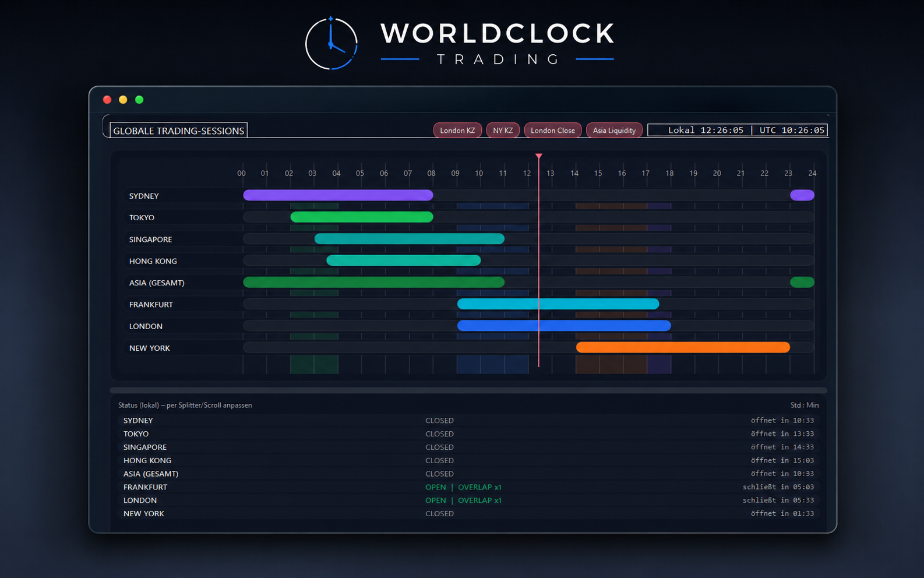Click the Lokal and UTC time display

[x=738, y=130]
